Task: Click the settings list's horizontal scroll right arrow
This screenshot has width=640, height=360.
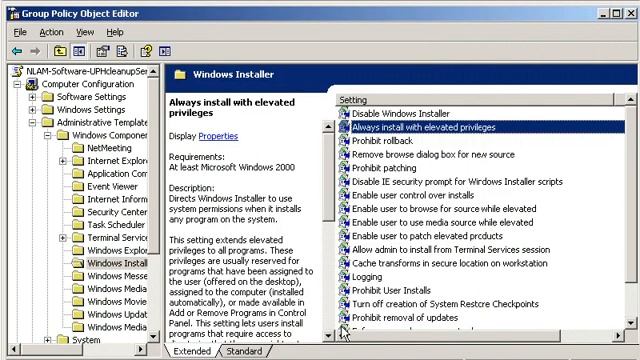Action: [618, 336]
